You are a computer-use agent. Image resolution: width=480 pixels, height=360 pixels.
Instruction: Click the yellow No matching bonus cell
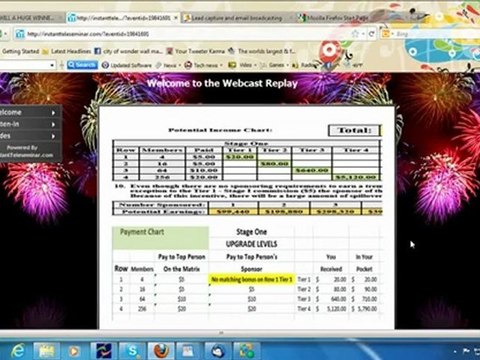252,279
